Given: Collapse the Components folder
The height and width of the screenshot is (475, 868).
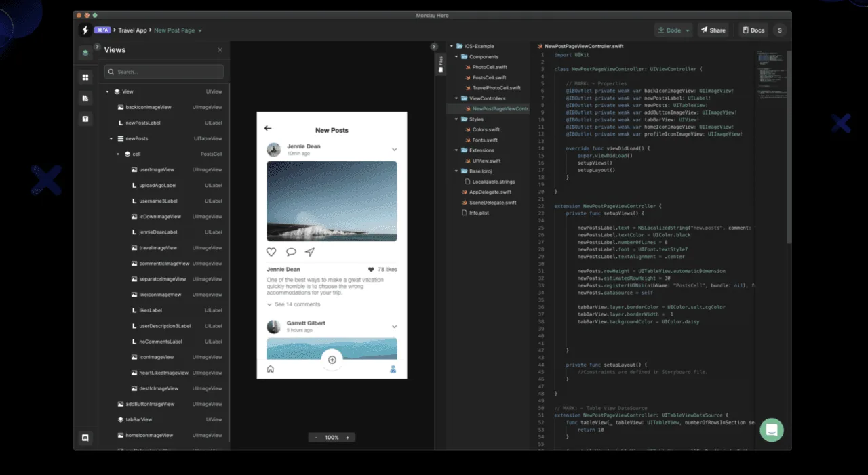Looking at the screenshot, I should (x=456, y=57).
